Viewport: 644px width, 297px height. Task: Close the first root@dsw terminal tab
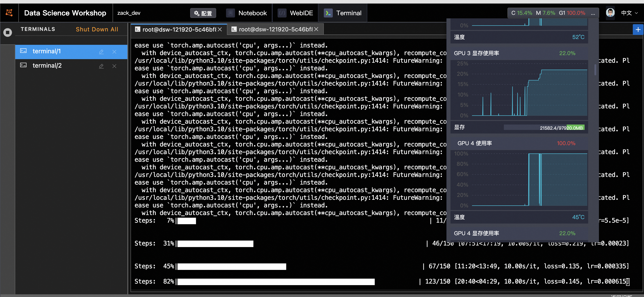pyautogui.click(x=220, y=30)
